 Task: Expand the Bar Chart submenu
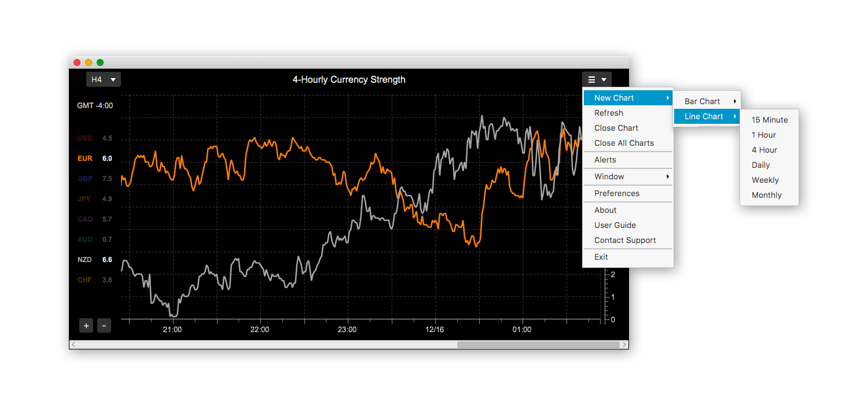click(x=702, y=101)
